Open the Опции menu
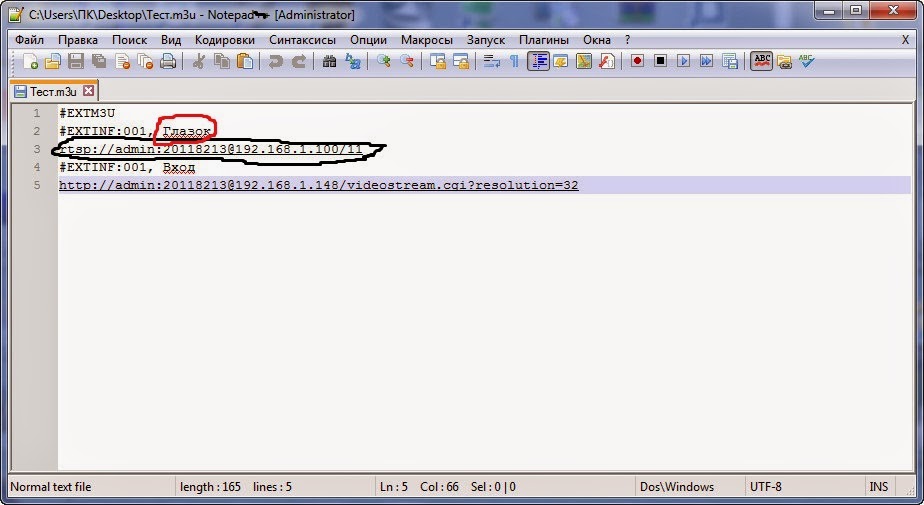Image resolution: width=924 pixels, height=505 pixels. [368, 40]
